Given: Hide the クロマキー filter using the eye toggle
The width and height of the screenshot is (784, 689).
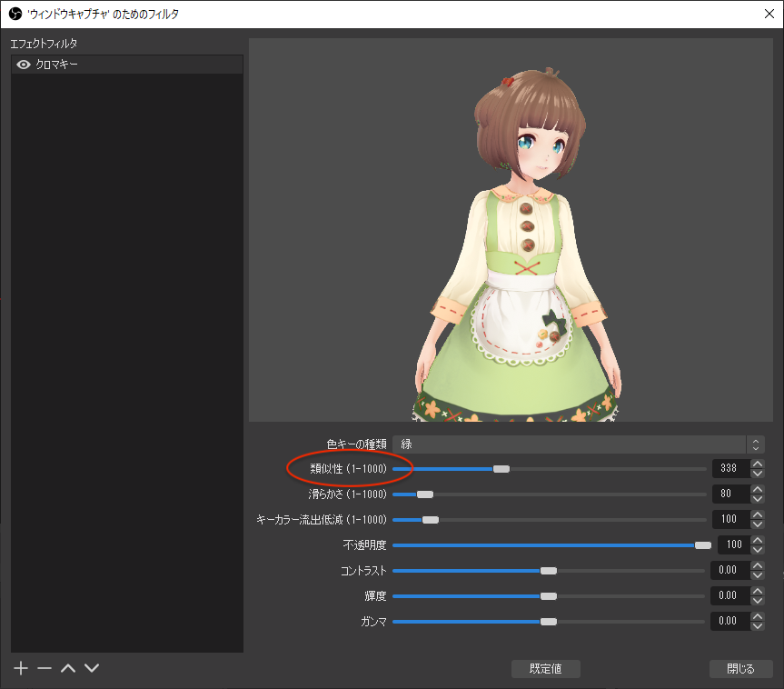Looking at the screenshot, I should [24, 64].
